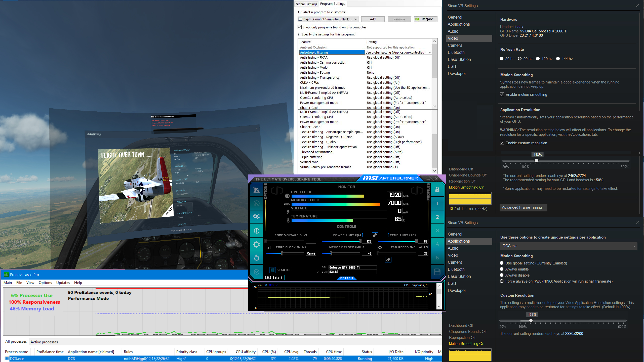644x362 pixels.
Task: Switch to Active processes tab
Action: click(44, 342)
